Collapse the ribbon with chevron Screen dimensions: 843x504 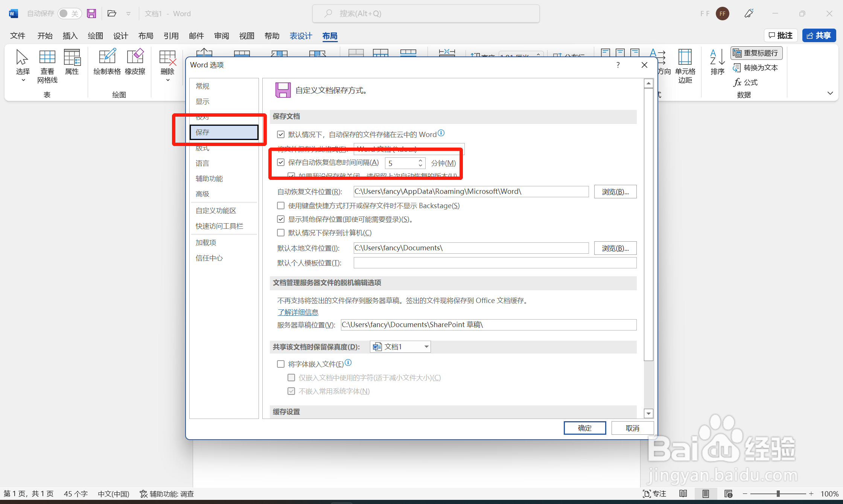[830, 93]
